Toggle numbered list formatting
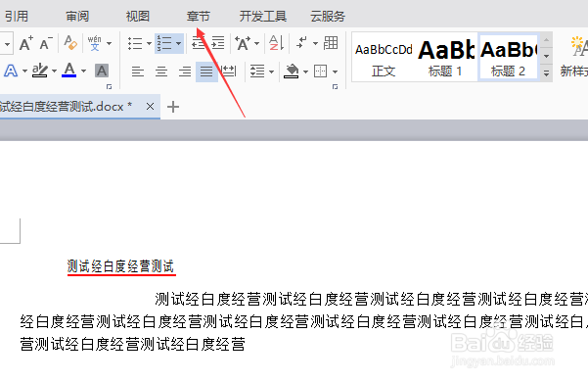 coord(163,43)
